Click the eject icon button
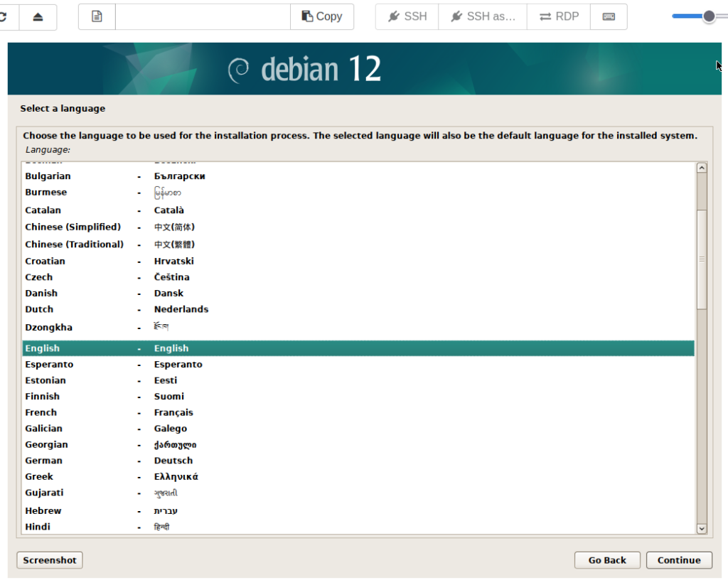Screen dimensions: 728x585 [38, 16]
